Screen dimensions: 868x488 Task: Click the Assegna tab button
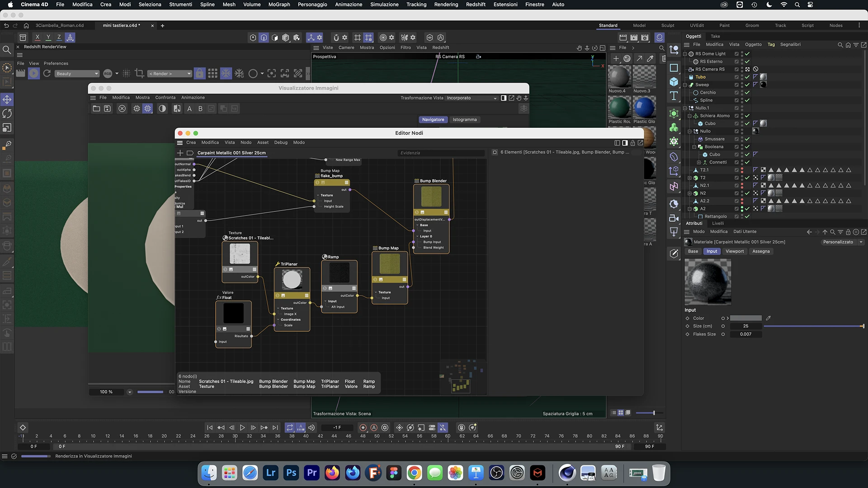point(760,251)
